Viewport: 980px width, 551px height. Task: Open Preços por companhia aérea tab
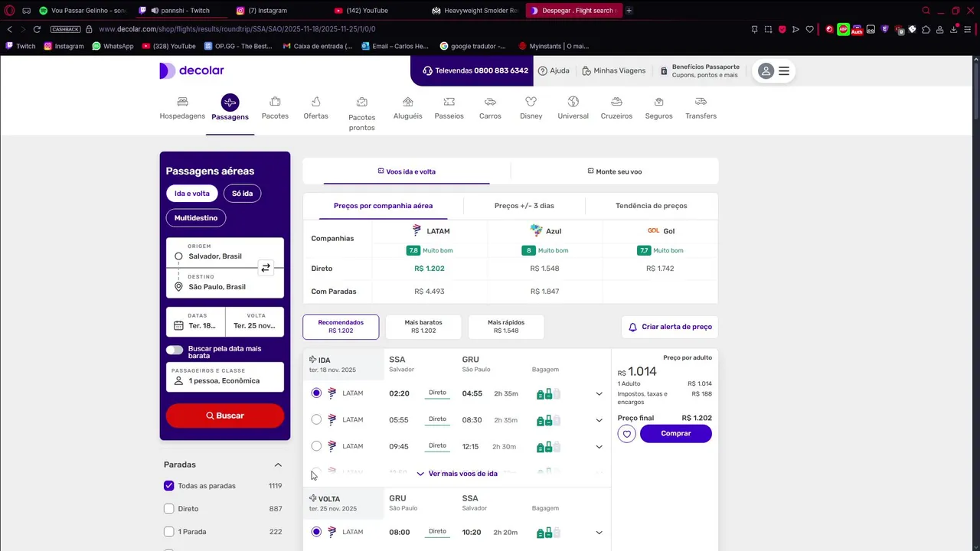pyautogui.click(x=383, y=206)
